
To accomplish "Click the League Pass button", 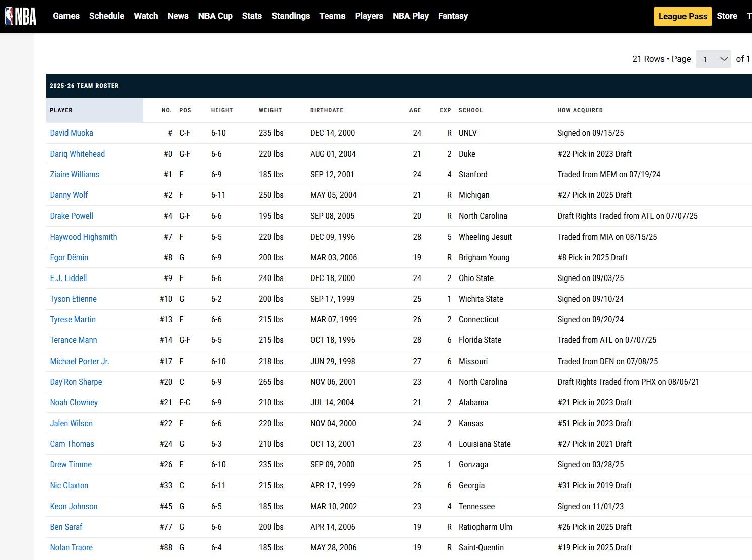I will (x=682, y=16).
